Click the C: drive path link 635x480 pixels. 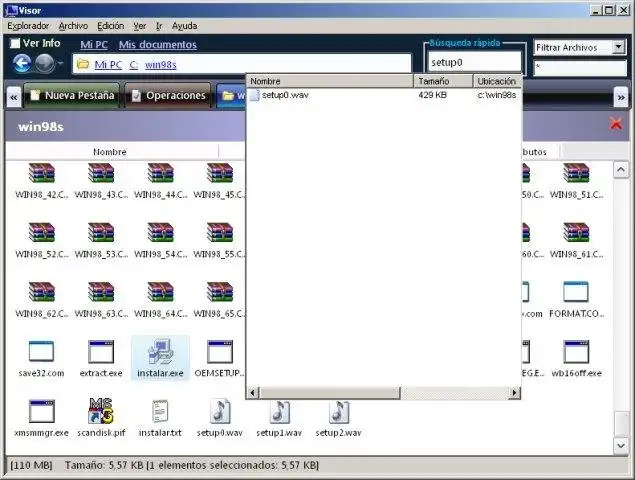(x=134, y=64)
